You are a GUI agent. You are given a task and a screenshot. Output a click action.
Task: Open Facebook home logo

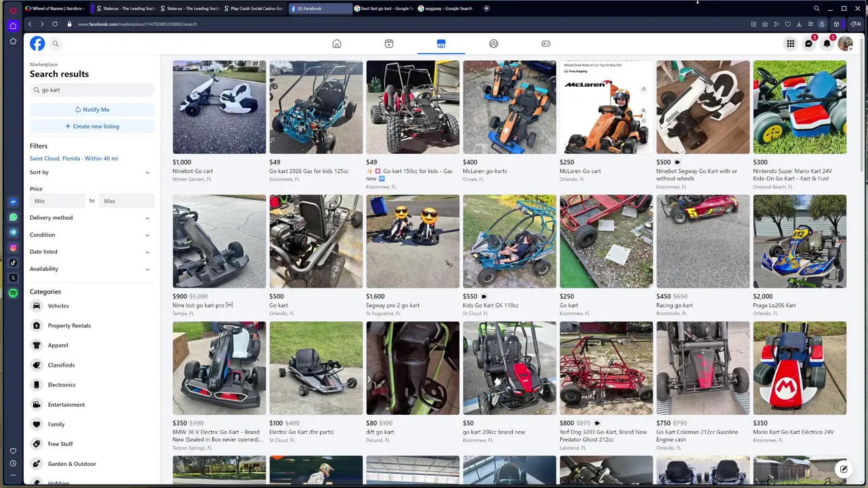point(37,43)
